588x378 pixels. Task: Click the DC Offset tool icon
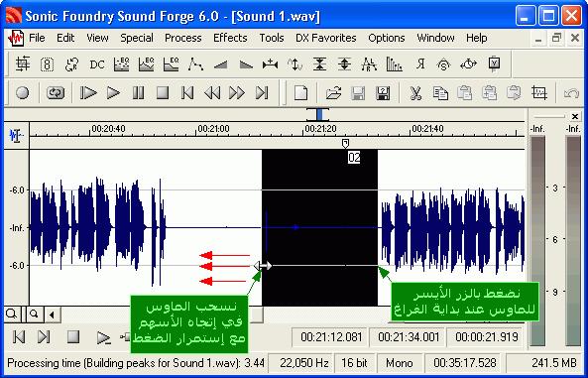pos(97,64)
